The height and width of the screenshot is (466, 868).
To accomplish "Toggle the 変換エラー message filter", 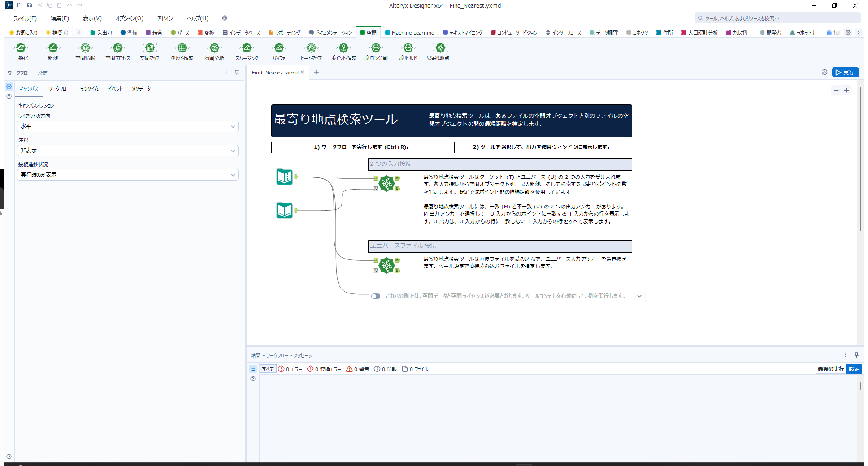I will [x=324, y=369].
